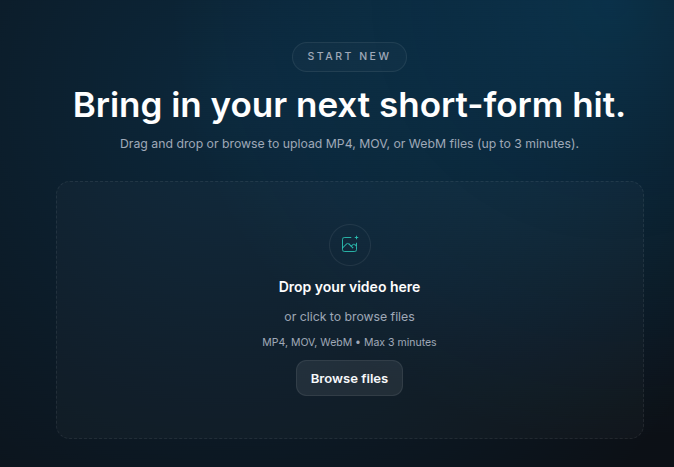Click the 'Bring in your next short-form hit.' headline
The image size is (674, 467).
pyautogui.click(x=349, y=105)
